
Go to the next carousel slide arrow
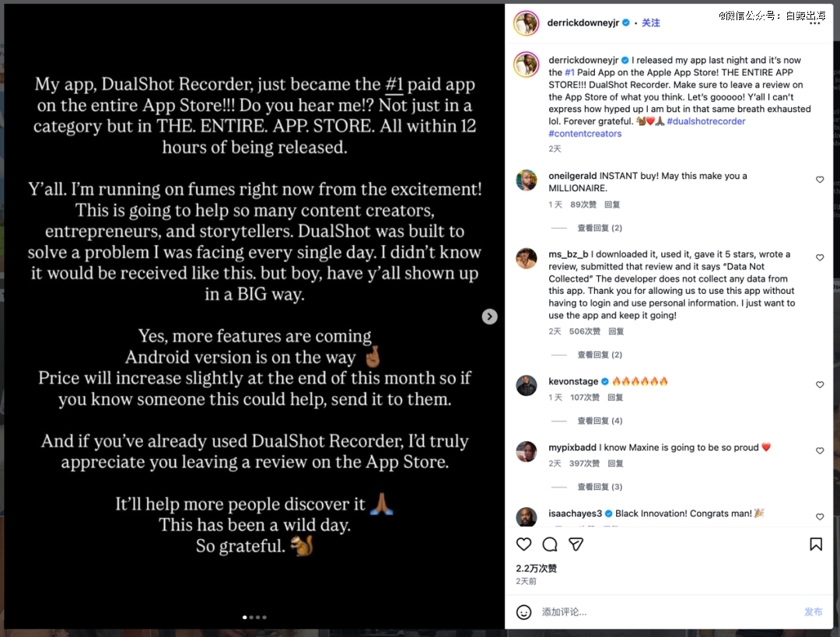489,316
